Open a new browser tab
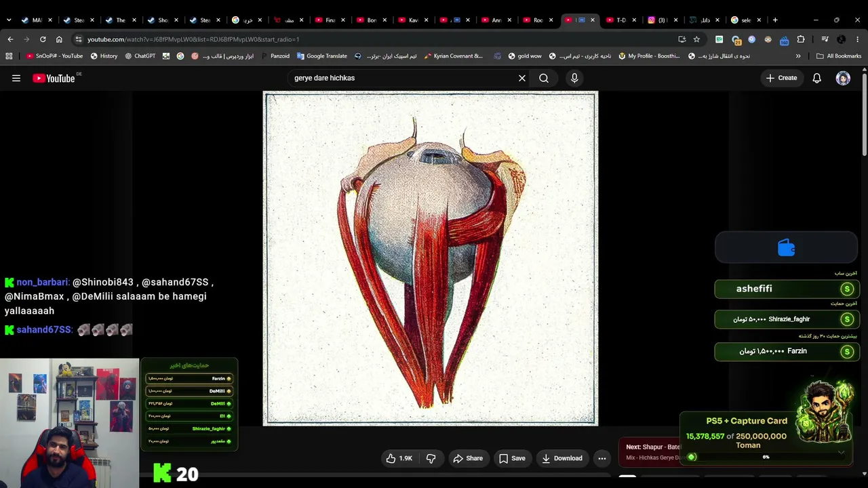Viewport: 868px width, 488px height. point(775,20)
